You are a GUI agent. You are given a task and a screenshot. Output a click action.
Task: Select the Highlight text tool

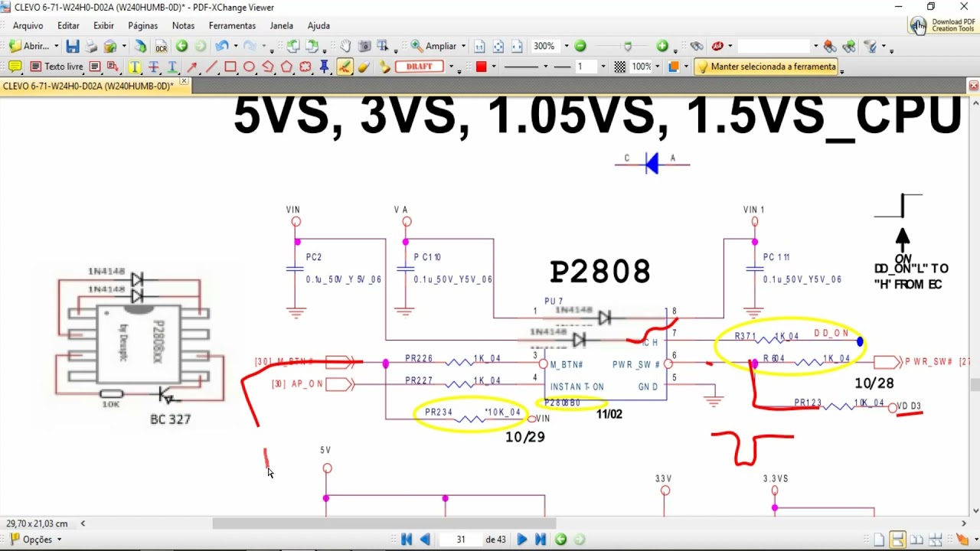coord(135,67)
